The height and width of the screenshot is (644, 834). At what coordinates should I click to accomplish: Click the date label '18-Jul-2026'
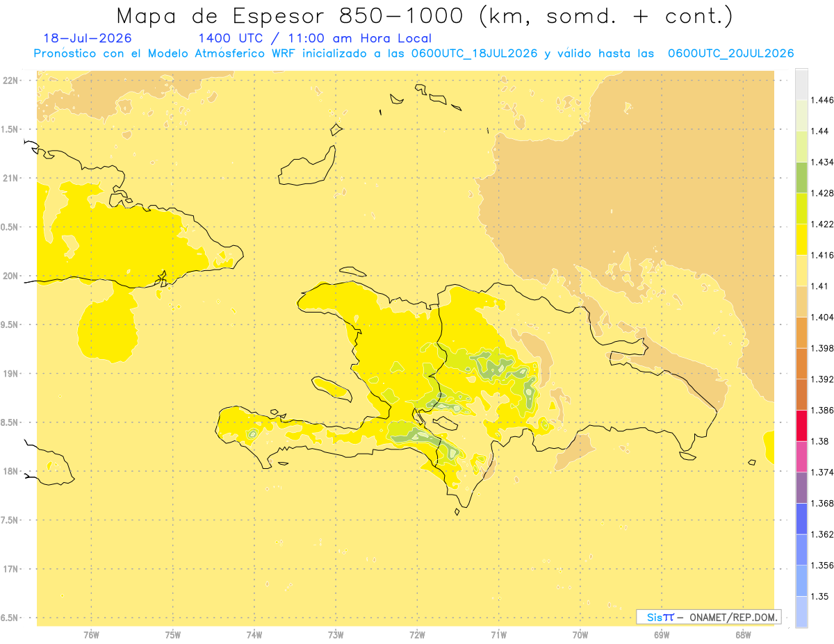click(x=88, y=38)
